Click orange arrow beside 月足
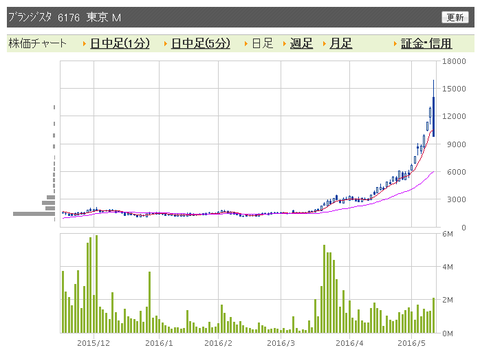Viewport: 480px width, 361px height. click(x=324, y=44)
